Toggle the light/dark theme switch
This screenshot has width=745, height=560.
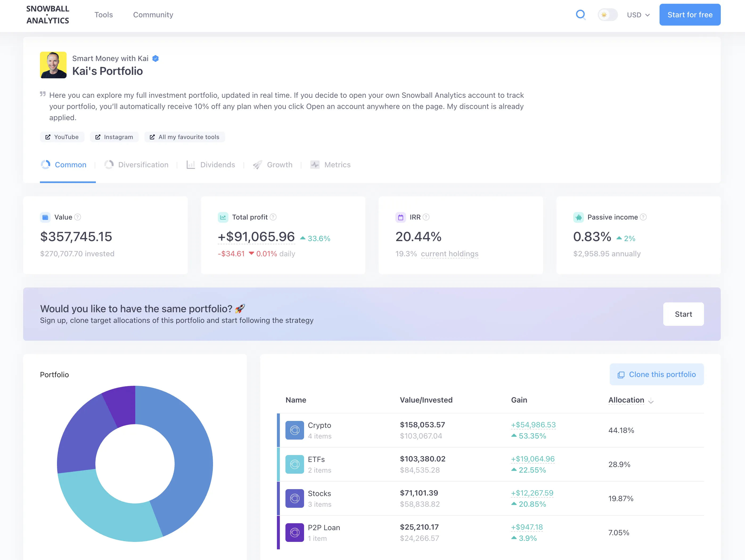click(607, 15)
